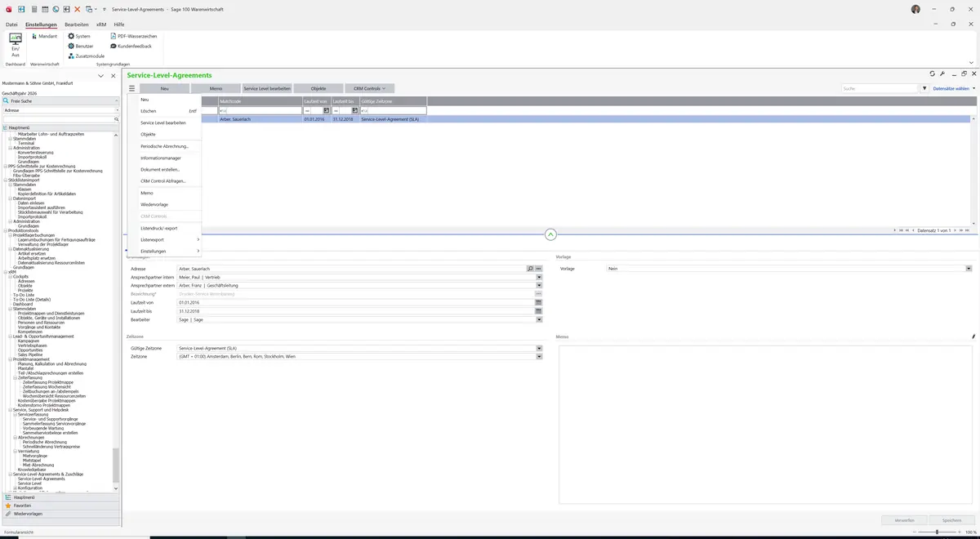
Task: Close the navigation pane with its X icon
Action: [x=113, y=76]
